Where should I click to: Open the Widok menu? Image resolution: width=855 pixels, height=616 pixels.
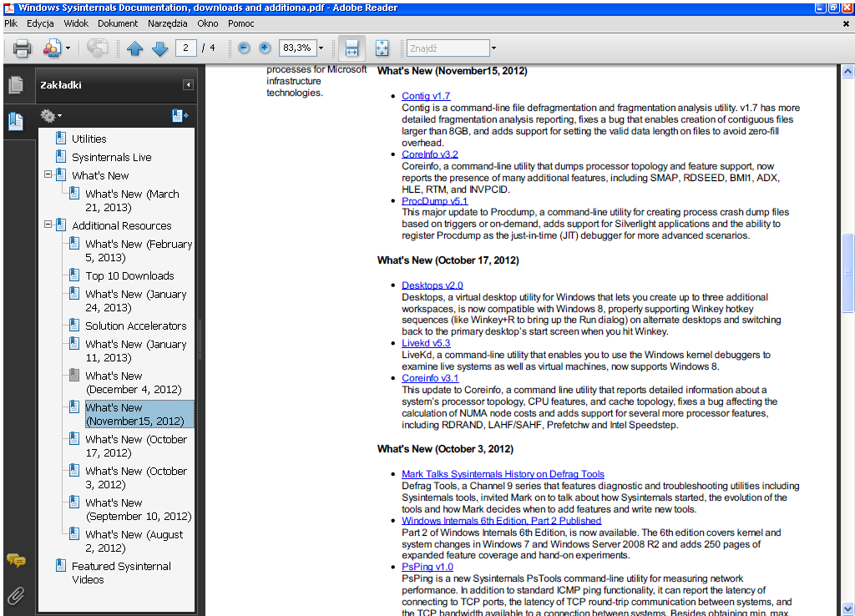pos(76,23)
